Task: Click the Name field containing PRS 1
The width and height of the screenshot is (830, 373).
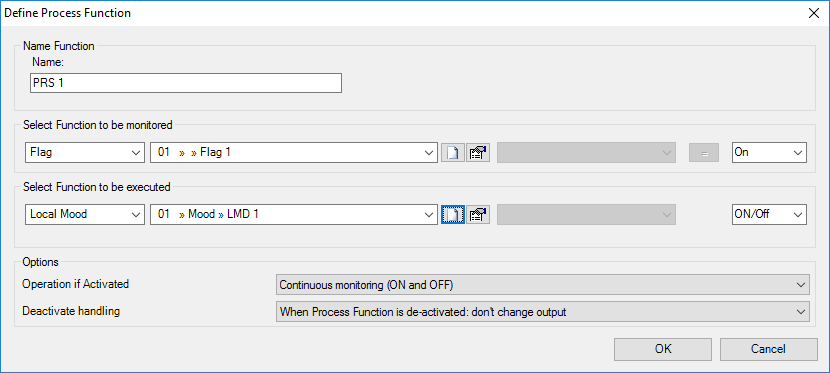Action: (186, 83)
